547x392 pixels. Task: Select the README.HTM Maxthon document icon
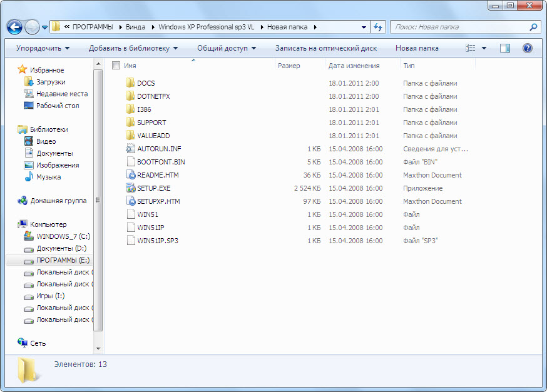[x=130, y=175]
